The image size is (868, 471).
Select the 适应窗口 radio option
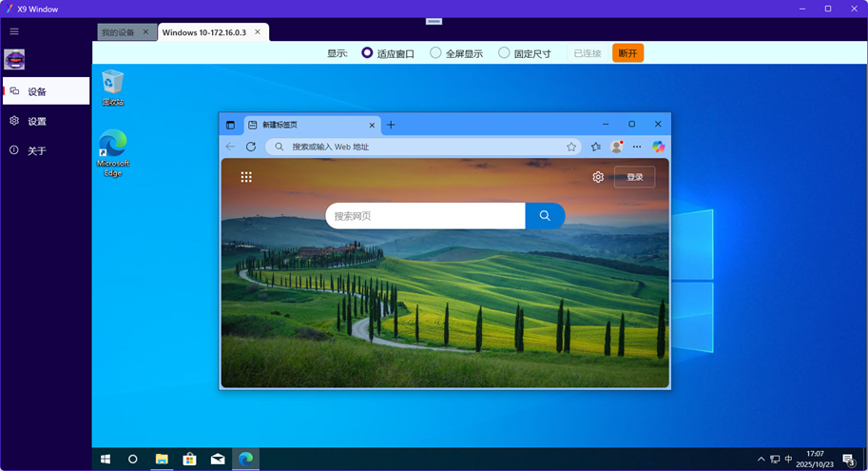[x=367, y=53]
